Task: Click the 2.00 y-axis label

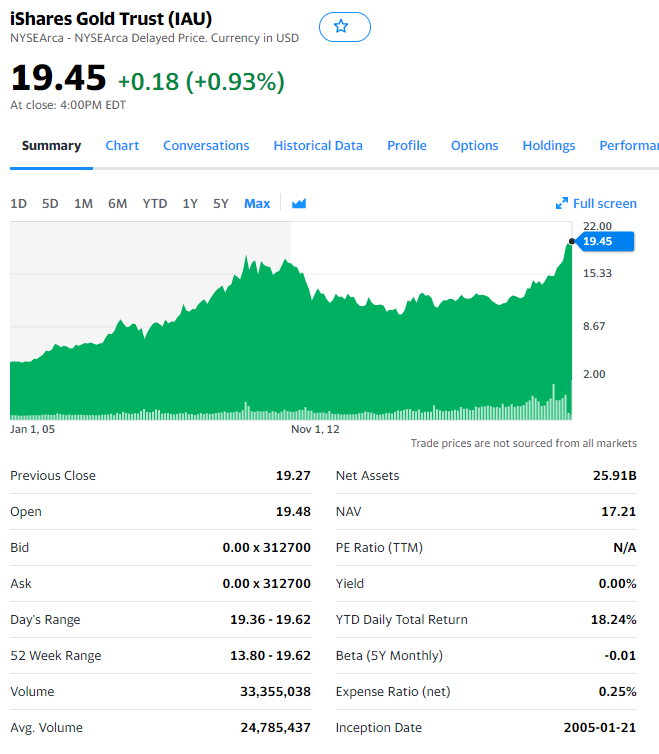Action: point(594,375)
